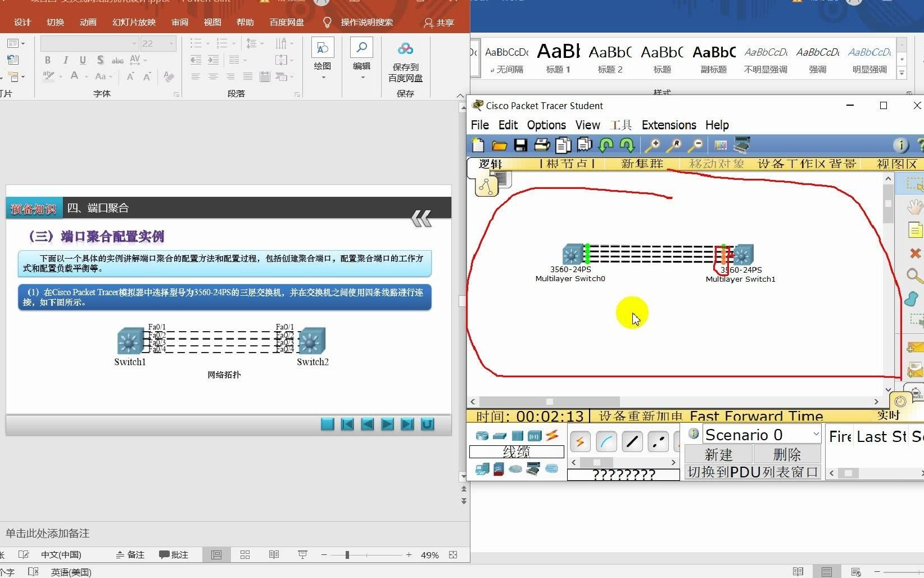Click the 共享 Share button in PowerPoint

coord(439,22)
